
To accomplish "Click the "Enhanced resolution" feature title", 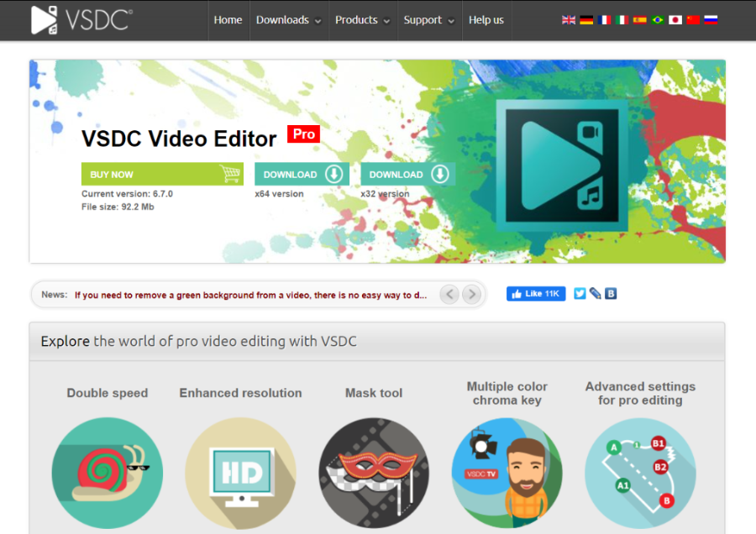I will (x=240, y=393).
